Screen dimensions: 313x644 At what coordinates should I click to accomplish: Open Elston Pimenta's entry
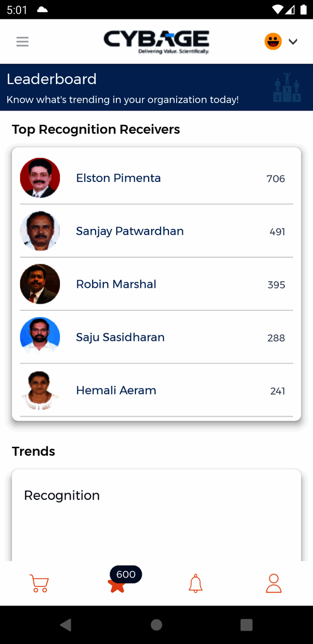[118, 178]
